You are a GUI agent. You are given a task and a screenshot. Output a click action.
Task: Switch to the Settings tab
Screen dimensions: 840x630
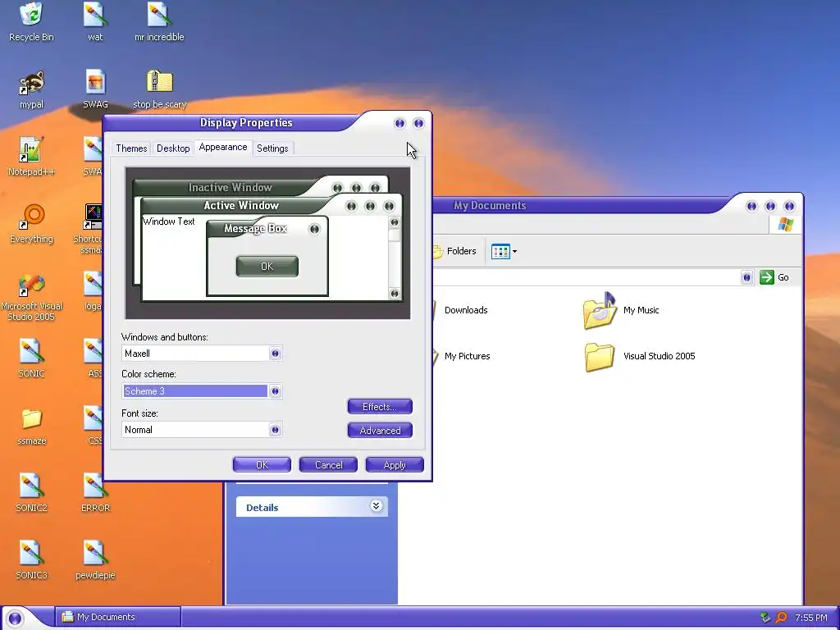272,148
